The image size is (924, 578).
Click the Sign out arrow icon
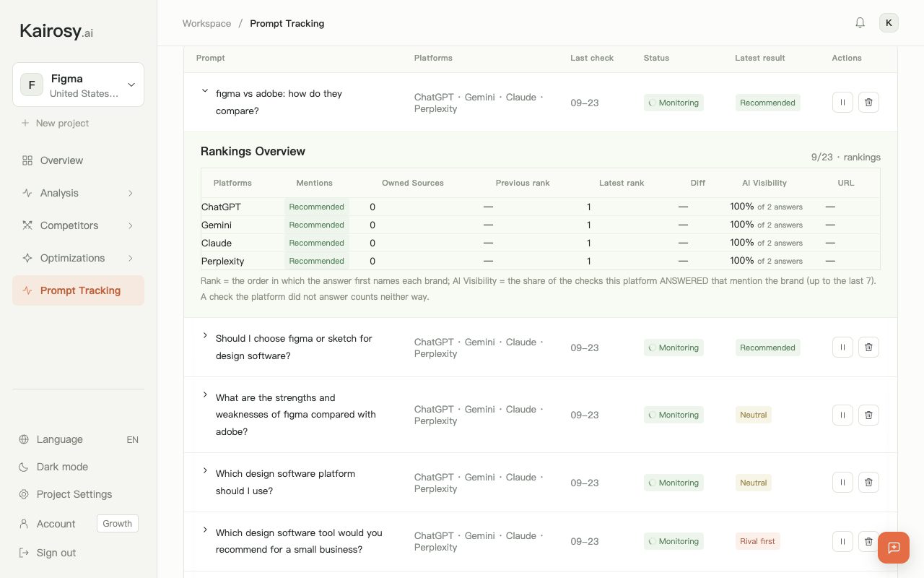(24, 553)
